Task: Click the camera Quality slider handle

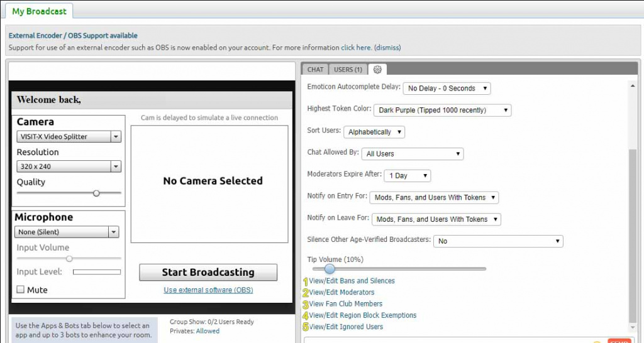Action: (96, 193)
